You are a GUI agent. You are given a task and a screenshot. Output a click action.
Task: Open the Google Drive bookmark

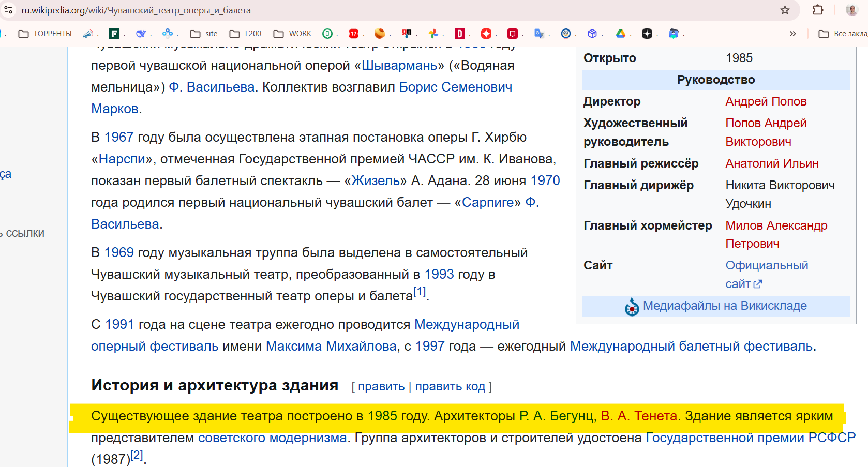tap(621, 34)
